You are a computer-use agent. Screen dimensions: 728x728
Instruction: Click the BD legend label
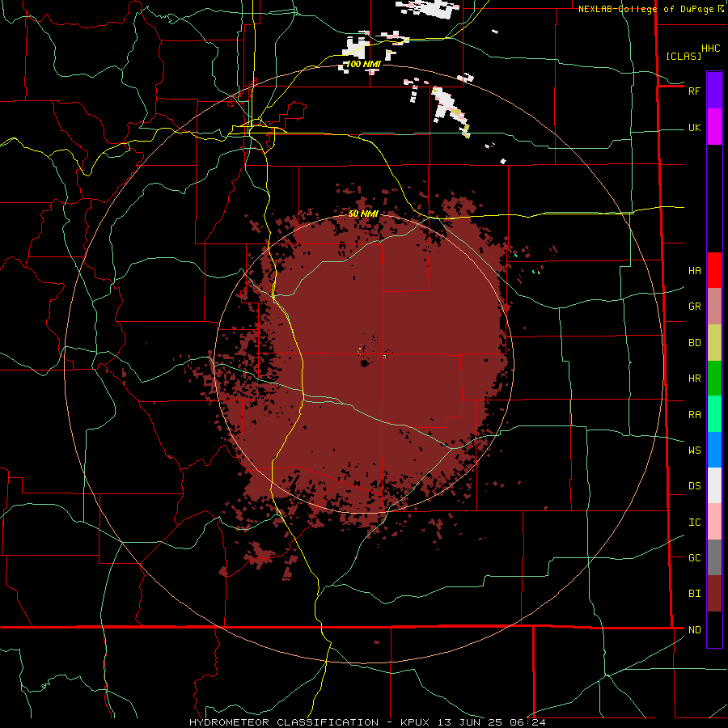(694, 343)
